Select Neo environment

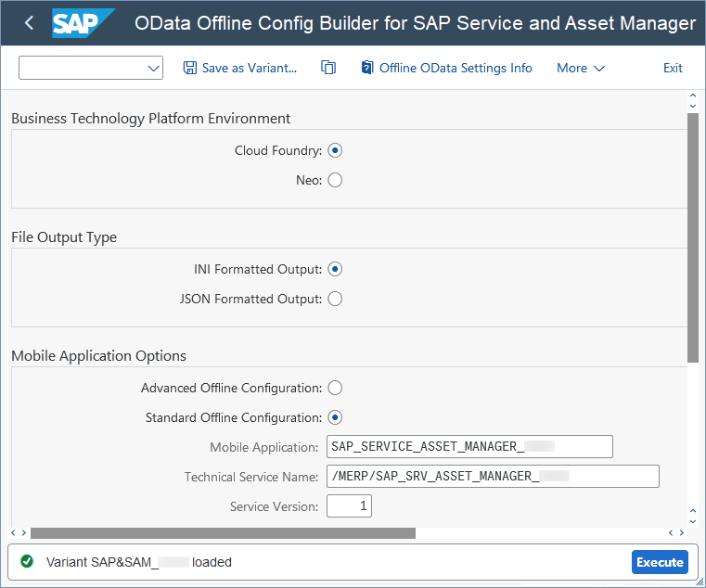(x=335, y=180)
